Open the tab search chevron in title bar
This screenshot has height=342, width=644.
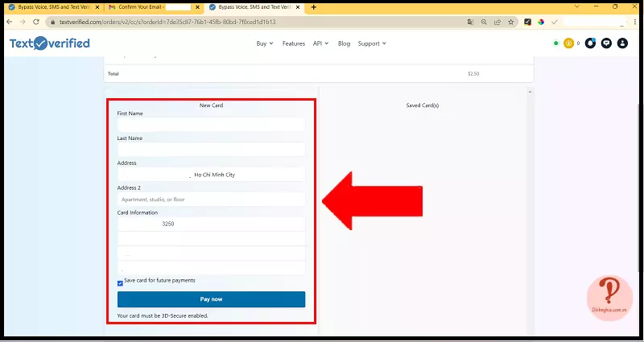(577, 6)
